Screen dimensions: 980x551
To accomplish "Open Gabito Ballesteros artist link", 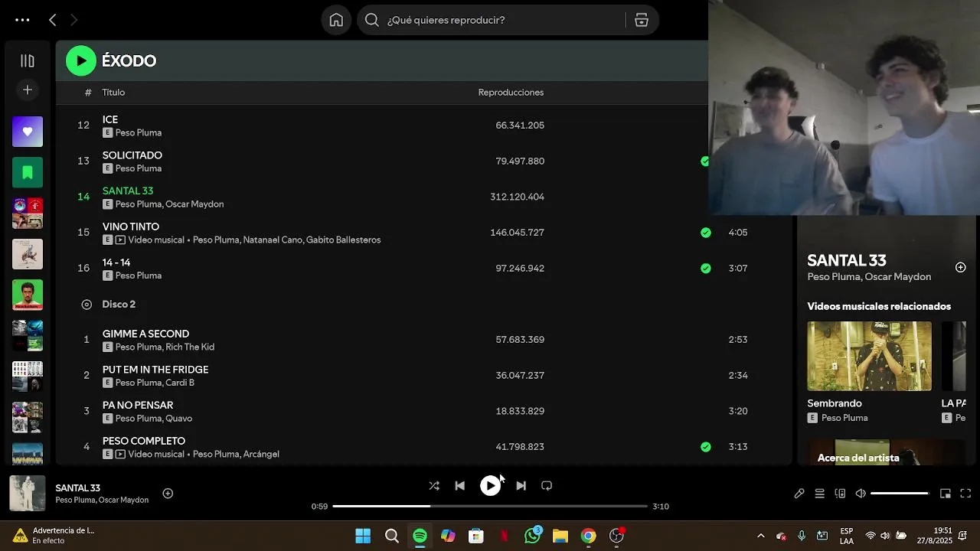I will [x=343, y=240].
